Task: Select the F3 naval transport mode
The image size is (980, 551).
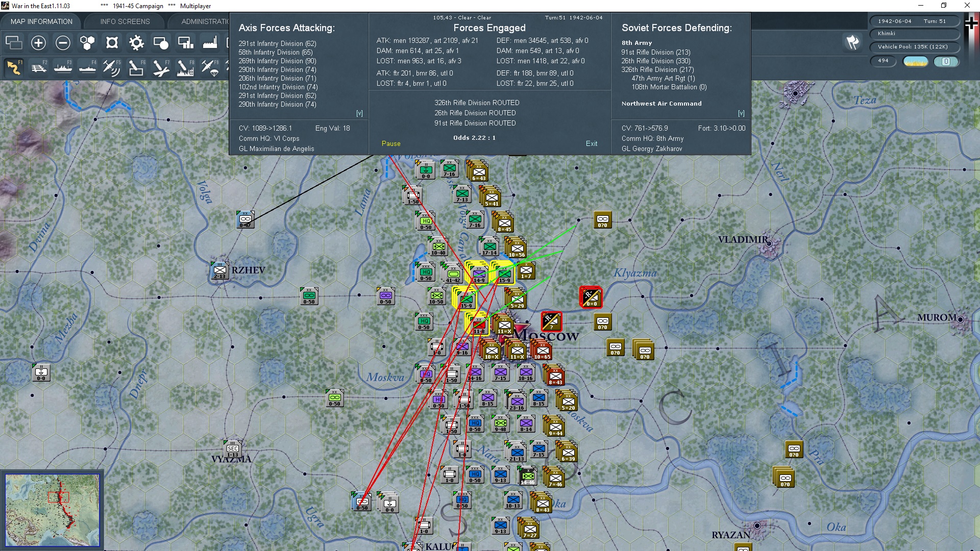Action: (63, 67)
